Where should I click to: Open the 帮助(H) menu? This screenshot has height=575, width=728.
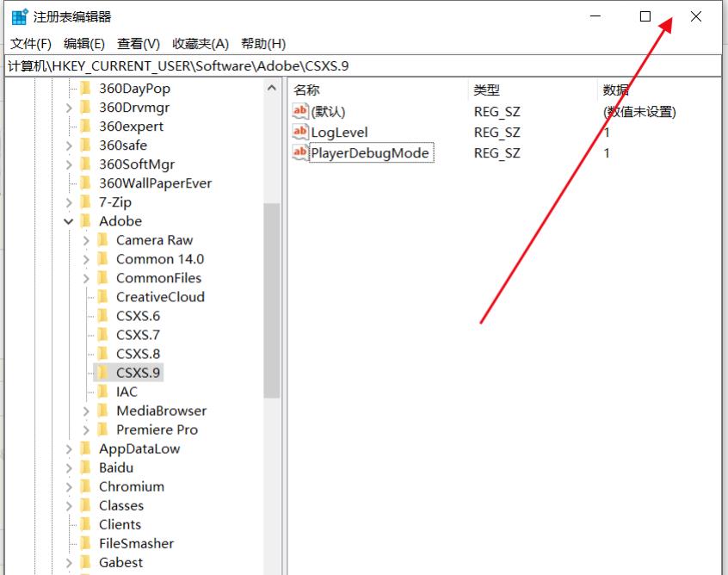click(x=263, y=44)
